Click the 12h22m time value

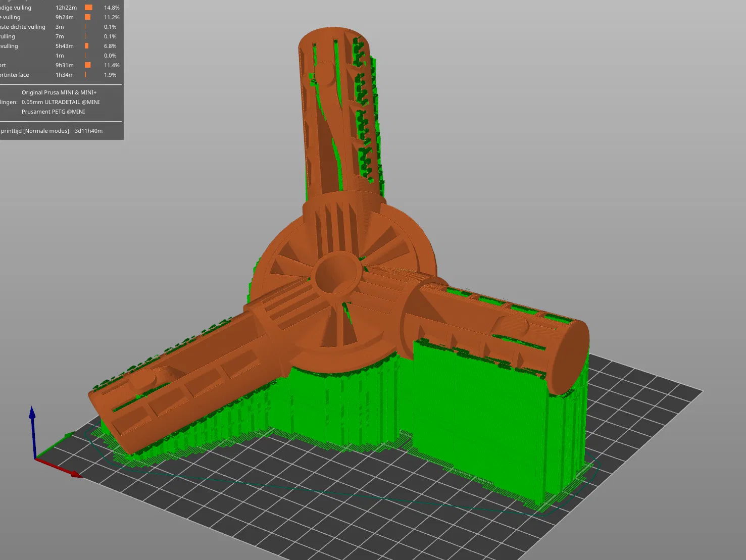coord(66,8)
